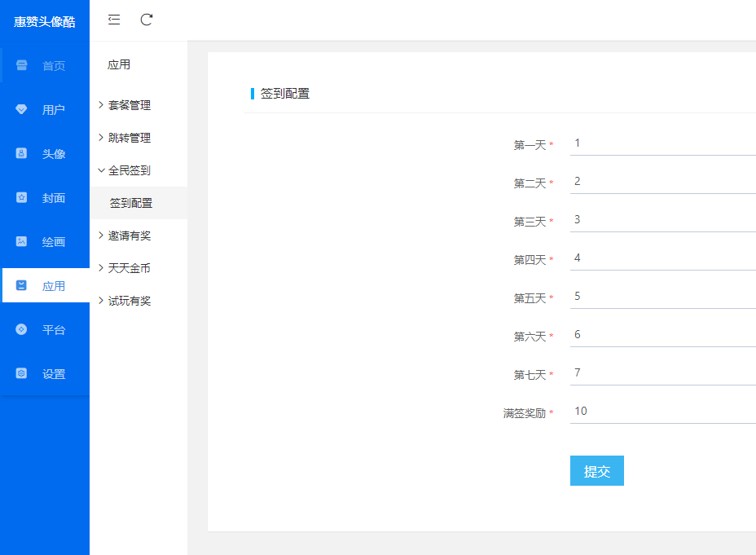
Task: Click the 封面 star icon
Action: pyautogui.click(x=21, y=197)
